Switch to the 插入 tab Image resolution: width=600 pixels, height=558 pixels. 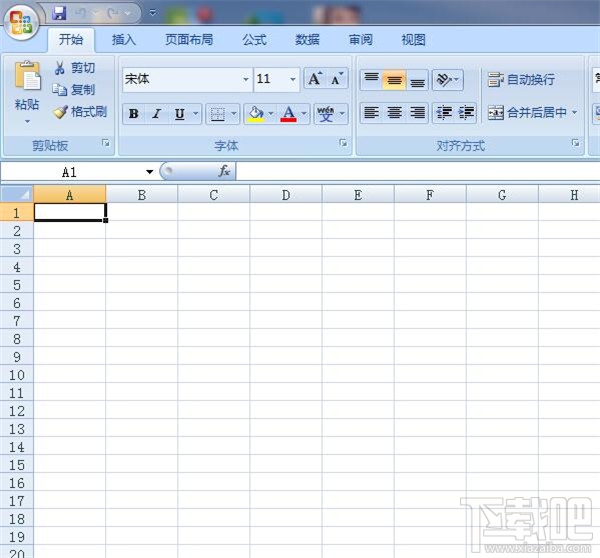coord(124,39)
